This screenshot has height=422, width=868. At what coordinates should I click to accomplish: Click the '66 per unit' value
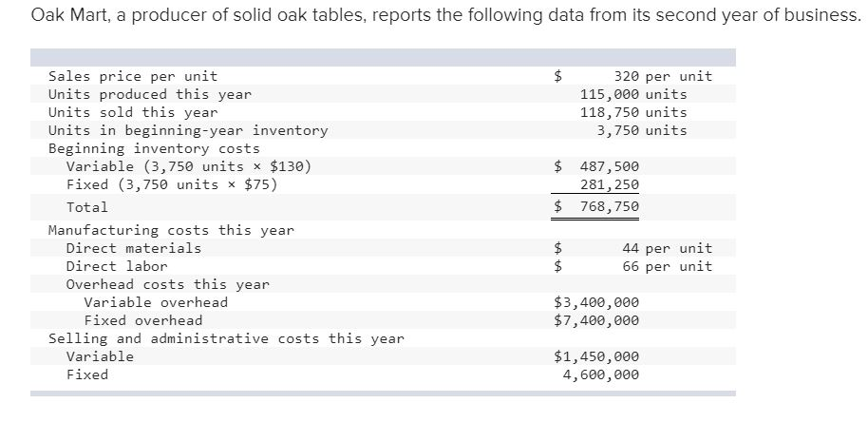pos(668,266)
